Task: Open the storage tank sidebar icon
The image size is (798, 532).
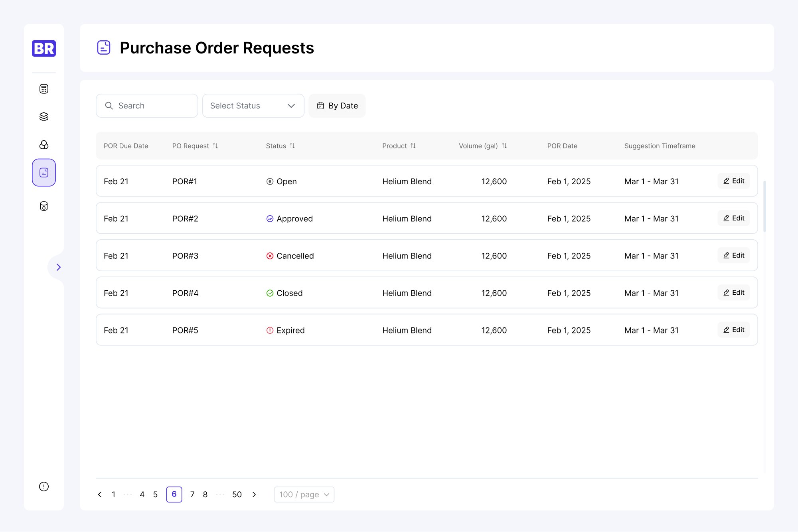Action: 44,206
